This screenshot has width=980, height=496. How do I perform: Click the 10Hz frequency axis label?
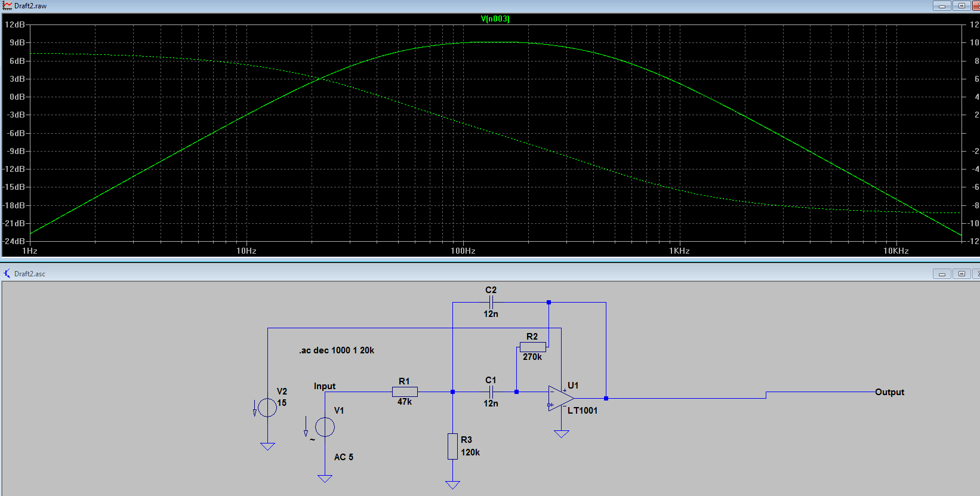246,251
